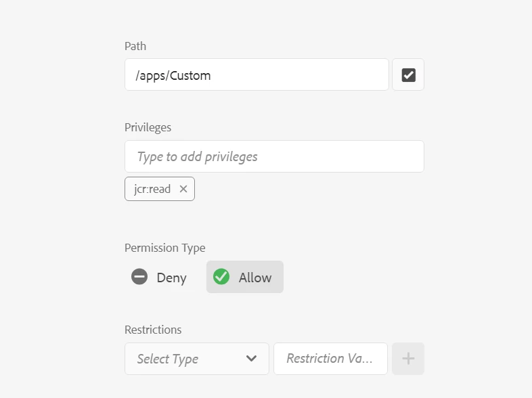Click the chevron arrow in Select Type
This screenshot has height=398, width=532.
(252, 359)
